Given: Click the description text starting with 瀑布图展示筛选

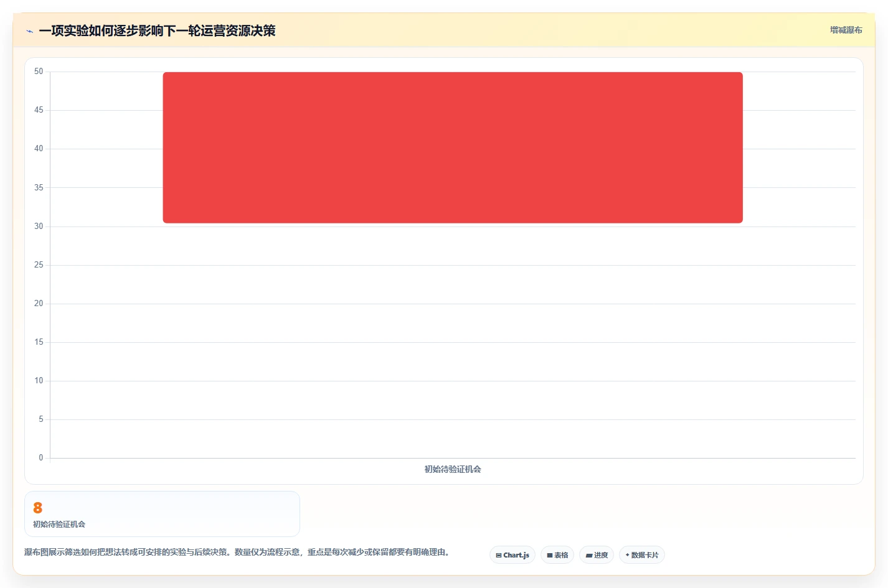Looking at the screenshot, I should [x=237, y=552].
